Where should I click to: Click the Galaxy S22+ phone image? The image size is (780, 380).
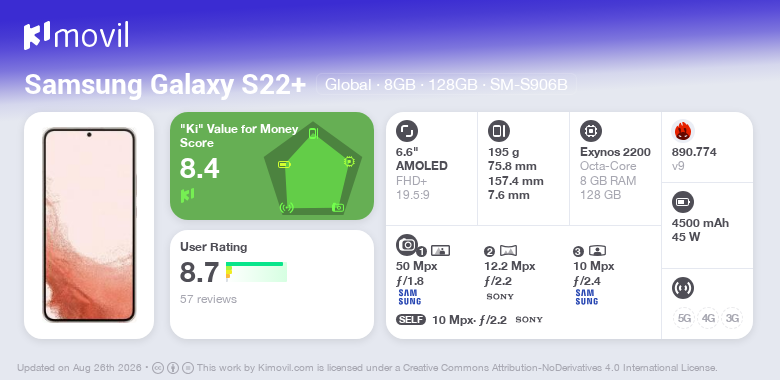89,225
